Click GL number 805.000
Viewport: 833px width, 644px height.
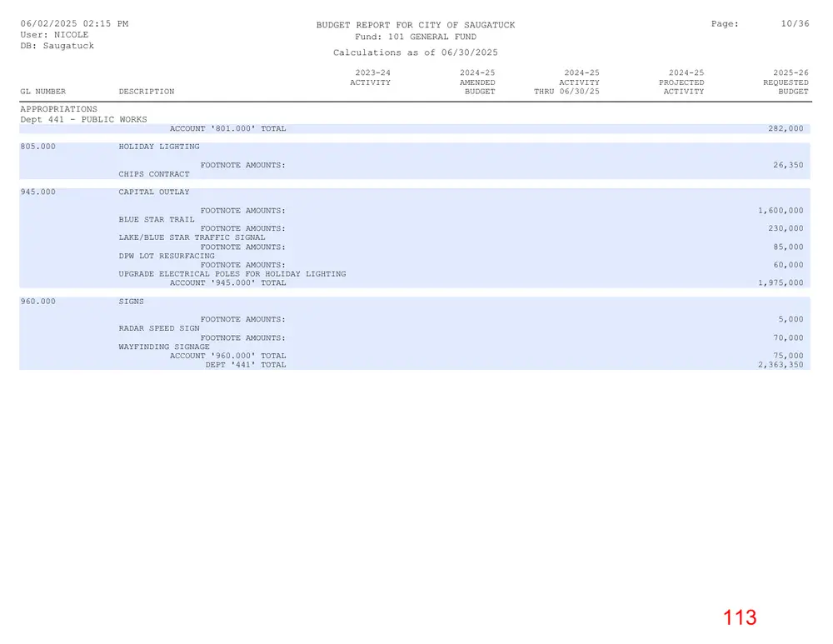37,147
